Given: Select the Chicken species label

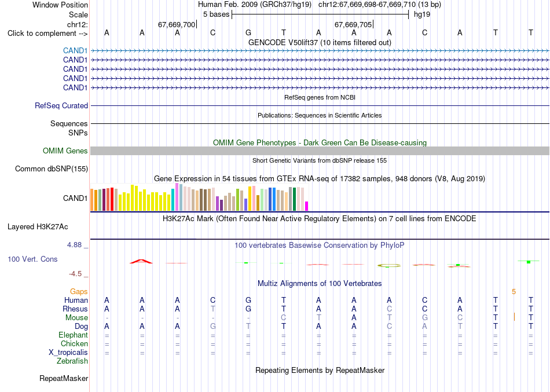Looking at the screenshot, I should tap(74, 343).
